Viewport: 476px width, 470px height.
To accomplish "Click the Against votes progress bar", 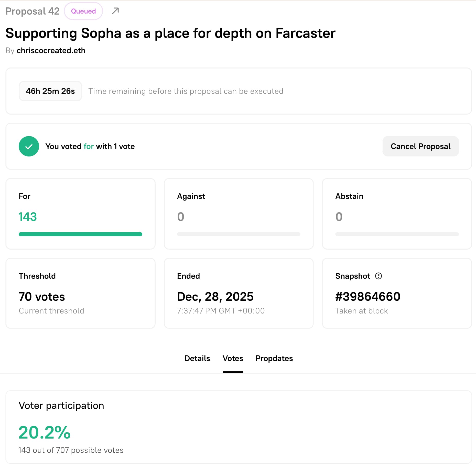I will [x=239, y=234].
